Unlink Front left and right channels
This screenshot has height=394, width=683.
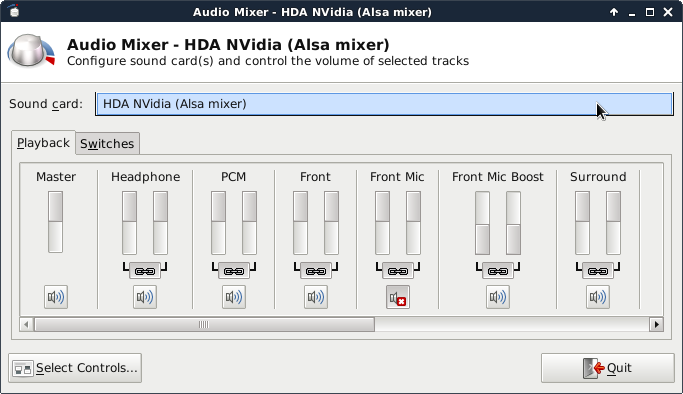[316, 271]
